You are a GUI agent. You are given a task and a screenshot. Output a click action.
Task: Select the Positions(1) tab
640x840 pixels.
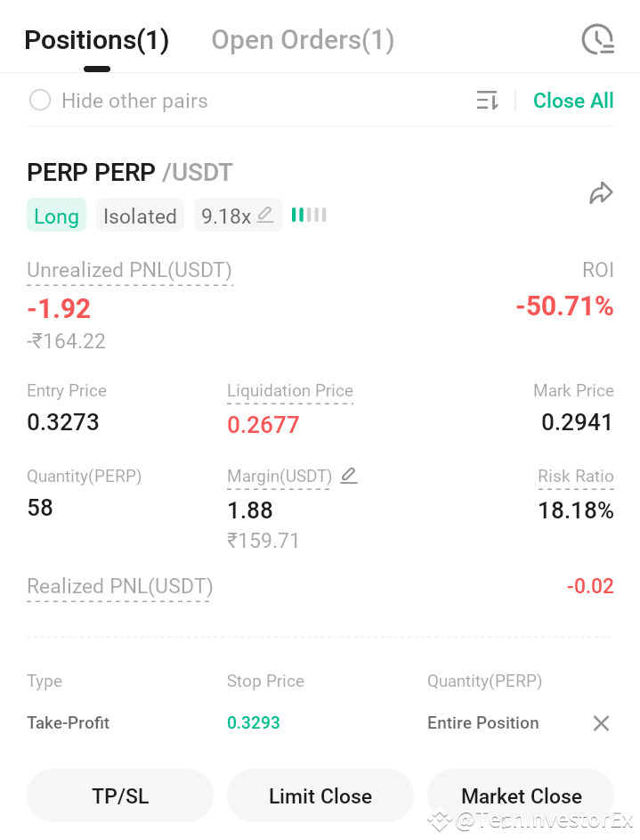click(x=97, y=40)
